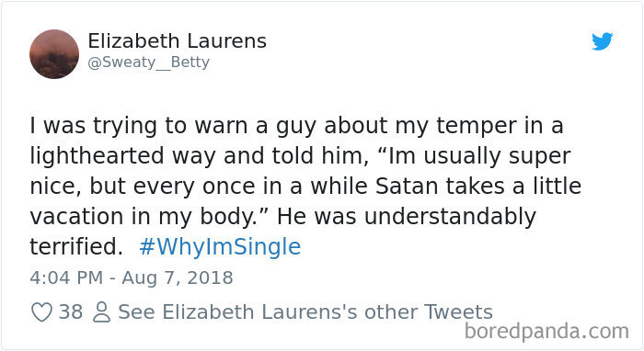The height and width of the screenshot is (351, 644).
Task: Open Elizabeth Laurens's round profile avatar
Action: pos(54,54)
